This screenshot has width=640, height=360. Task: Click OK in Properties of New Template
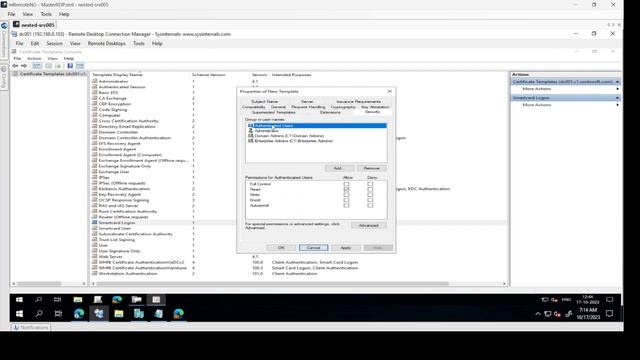tap(281, 248)
